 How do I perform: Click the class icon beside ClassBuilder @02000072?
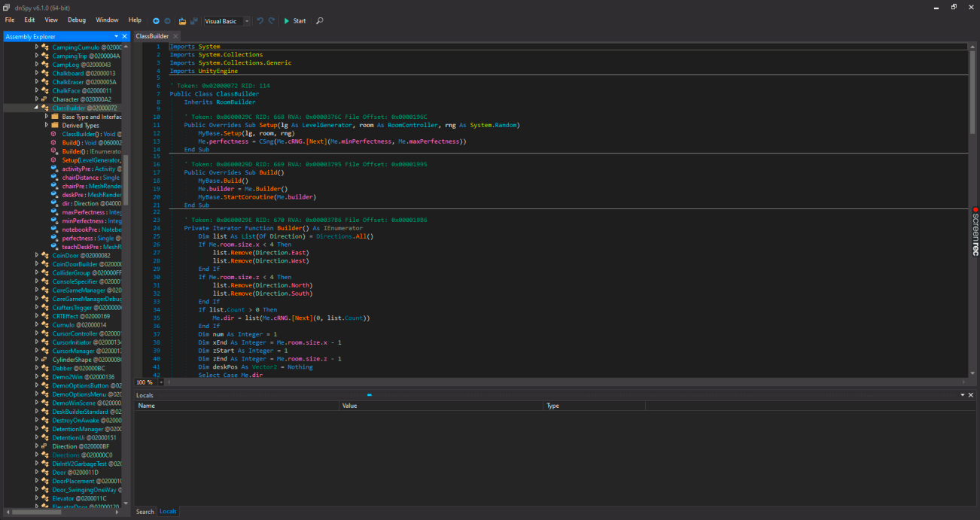click(x=45, y=108)
